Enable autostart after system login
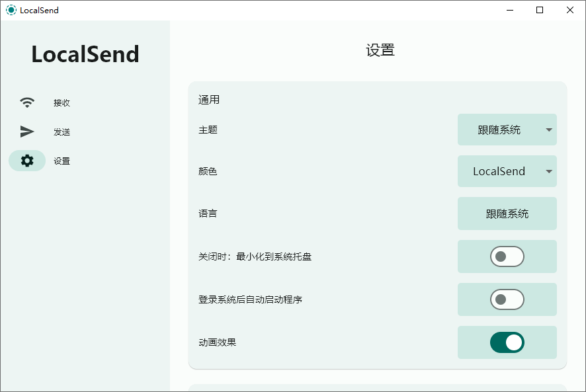Viewport: 586px width, 392px height. (507, 299)
